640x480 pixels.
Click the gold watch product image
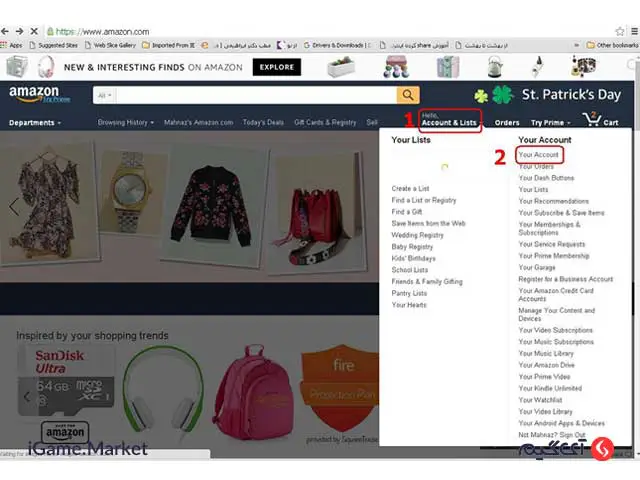click(x=130, y=194)
